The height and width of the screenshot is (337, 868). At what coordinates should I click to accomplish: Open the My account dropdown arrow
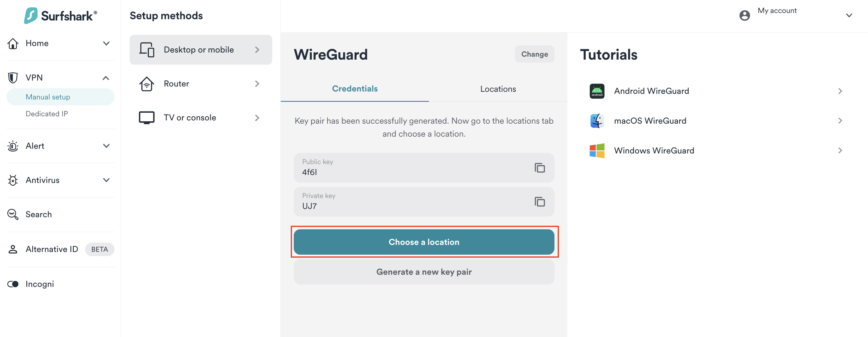[849, 15]
